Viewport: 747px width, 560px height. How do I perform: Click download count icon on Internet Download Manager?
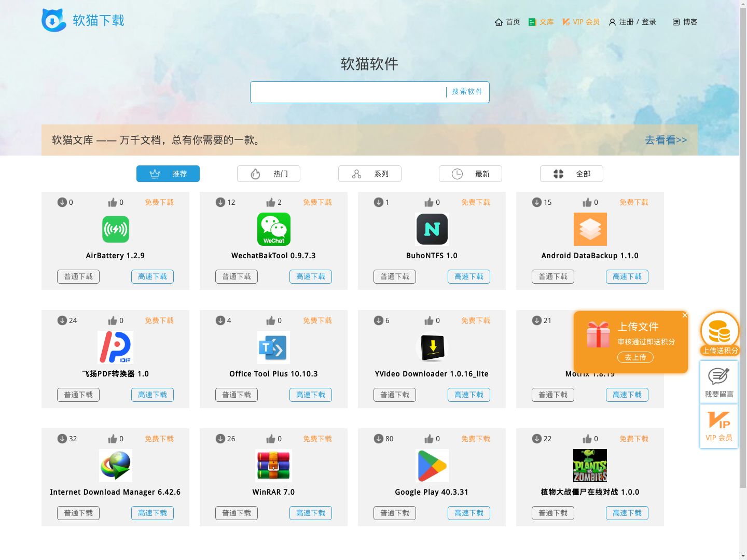[x=62, y=439]
